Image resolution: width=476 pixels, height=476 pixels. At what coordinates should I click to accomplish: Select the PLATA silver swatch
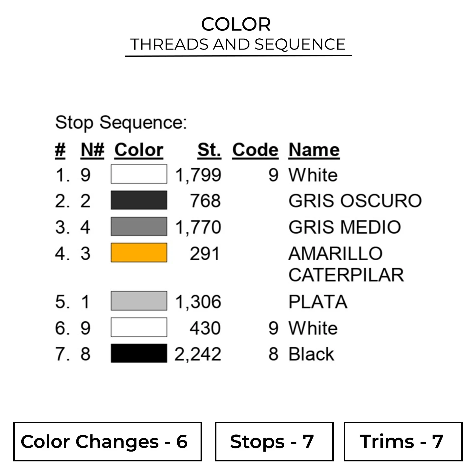(139, 301)
